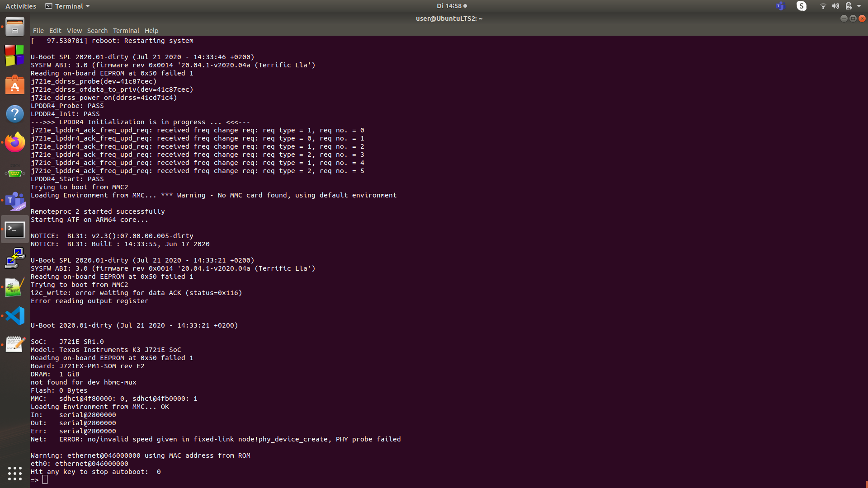Launch PuTTY from the dock
This screenshot has height=488, width=868.
(x=15, y=258)
